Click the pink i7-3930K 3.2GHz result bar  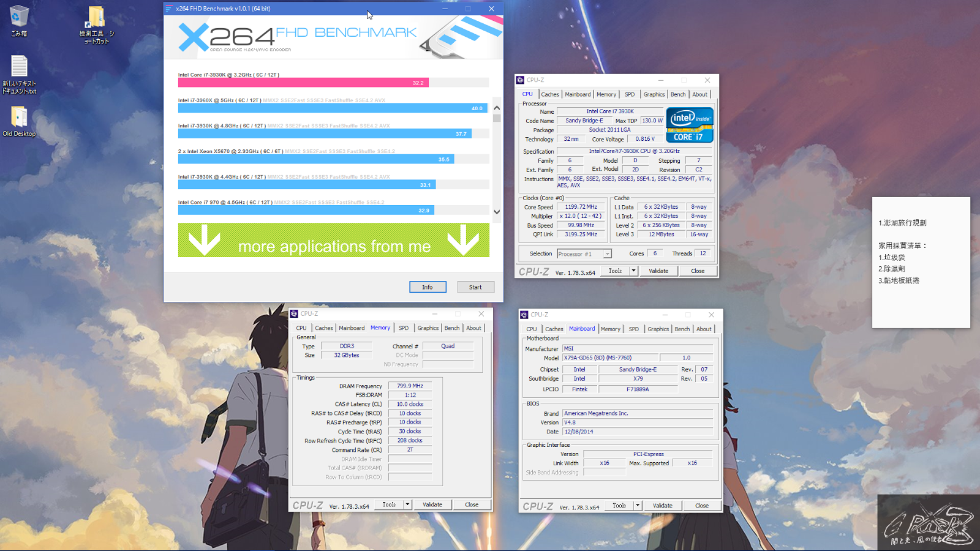(303, 83)
